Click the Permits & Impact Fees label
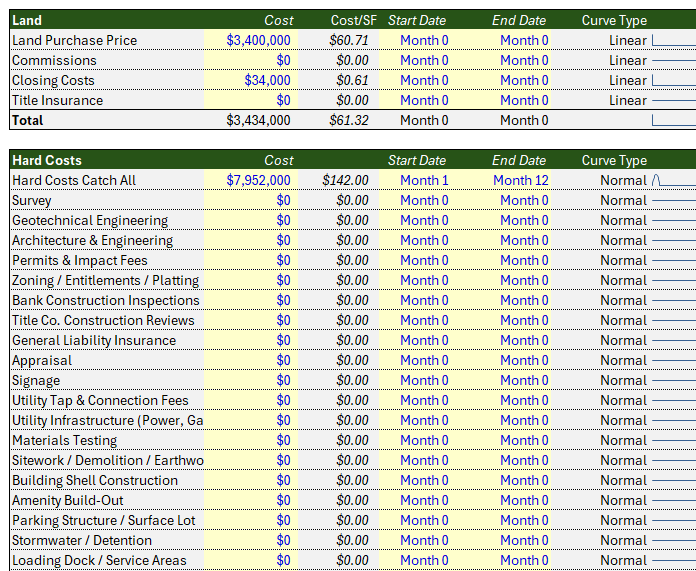 click(79, 260)
